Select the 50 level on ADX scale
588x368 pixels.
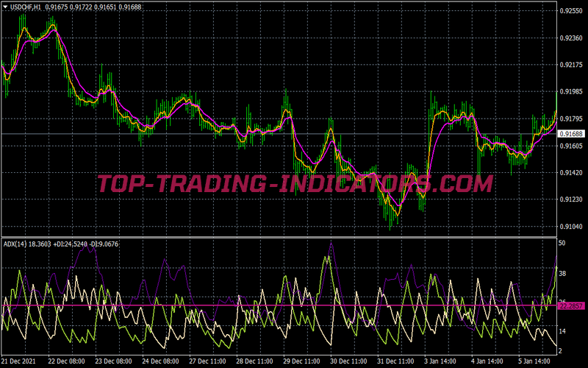pyautogui.click(x=562, y=243)
